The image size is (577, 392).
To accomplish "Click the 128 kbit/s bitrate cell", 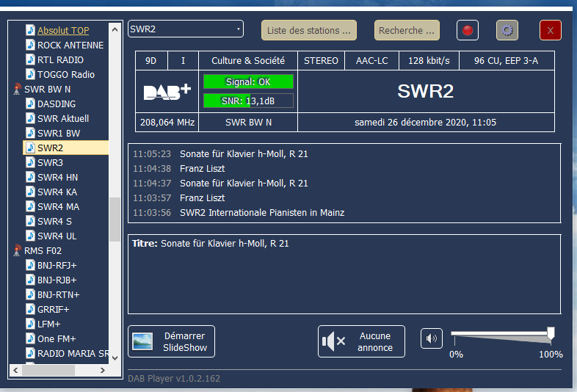I will (x=429, y=61).
